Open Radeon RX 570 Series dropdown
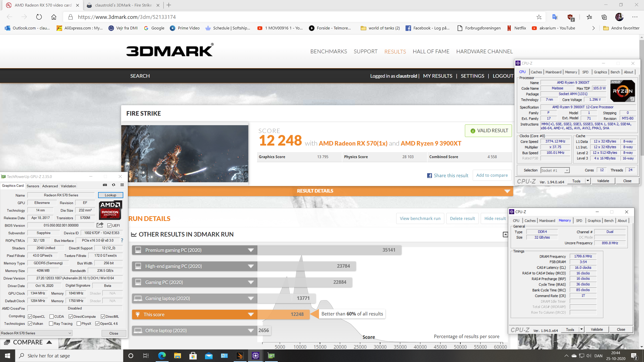 coord(36,333)
